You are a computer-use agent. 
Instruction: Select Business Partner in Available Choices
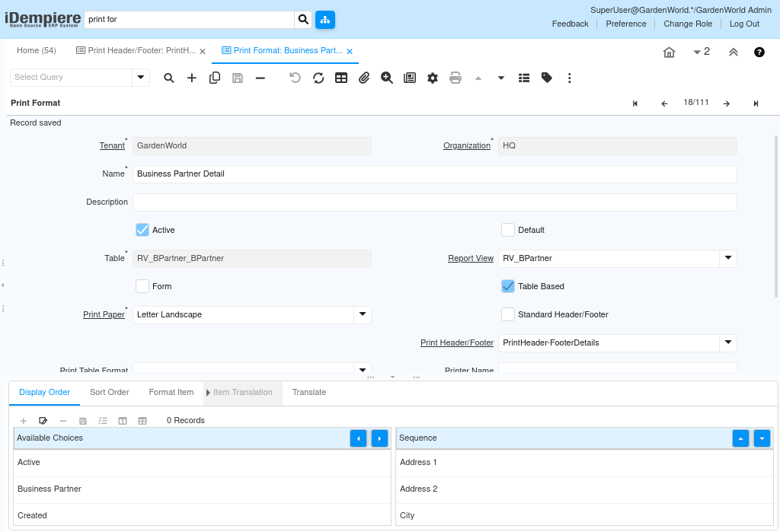click(202, 489)
